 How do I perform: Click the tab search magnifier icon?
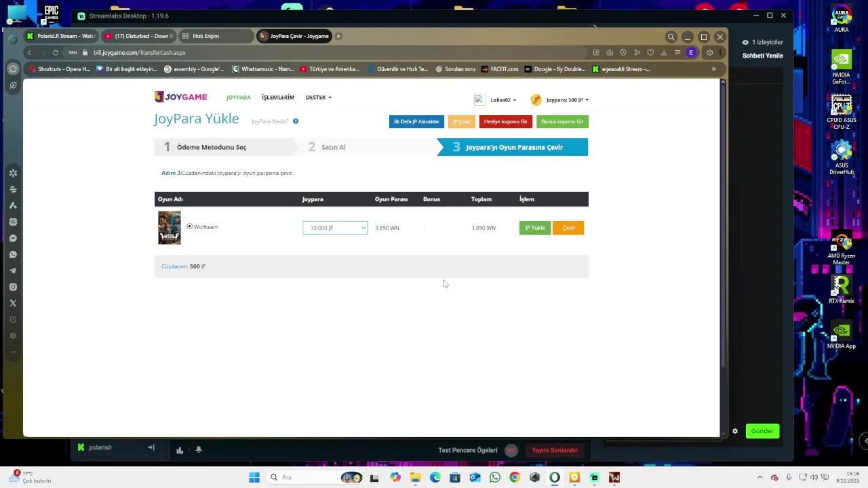pos(671,37)
